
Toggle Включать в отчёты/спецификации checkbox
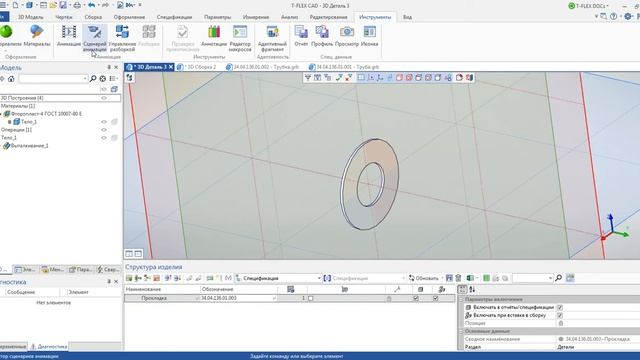point(560,307)
